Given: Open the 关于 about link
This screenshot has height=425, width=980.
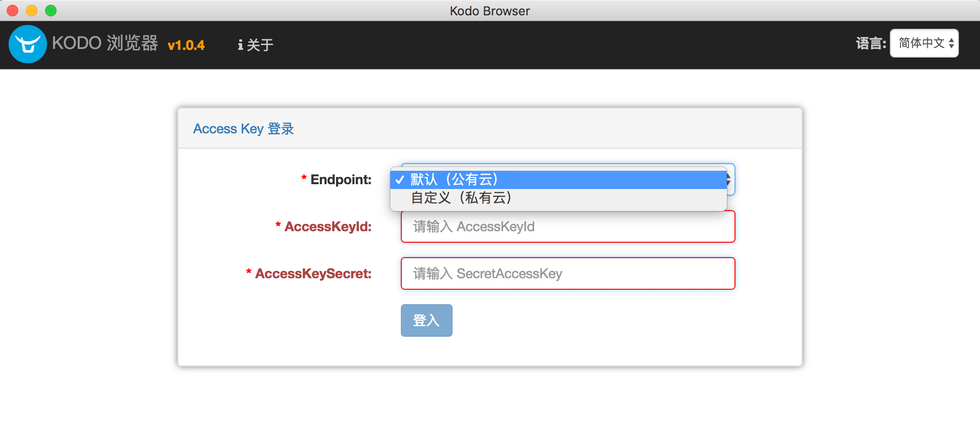Looking at the screenshot, I should point(260,45).
